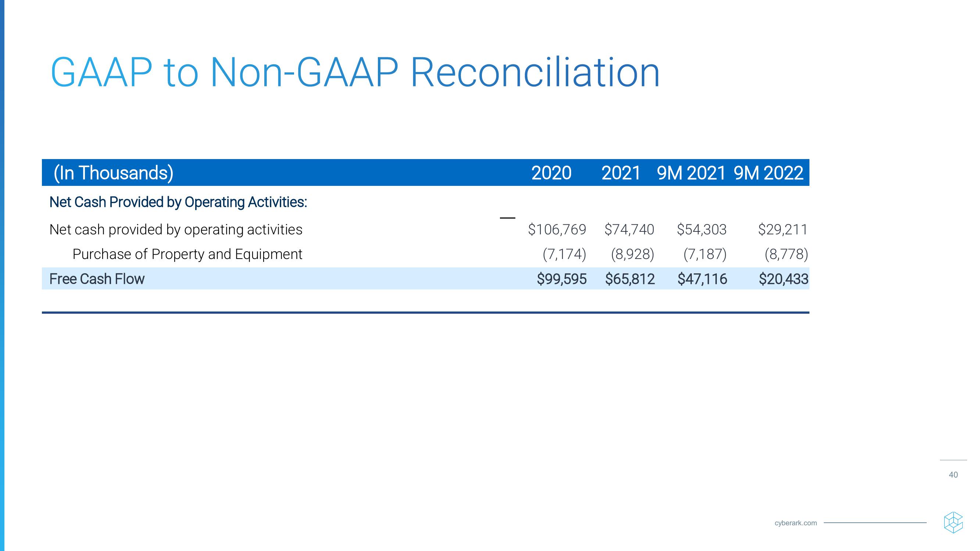Select the $54,303 value
Image resolution: width=980 pixels, height=551 pixels.
(x=701, y=229)
